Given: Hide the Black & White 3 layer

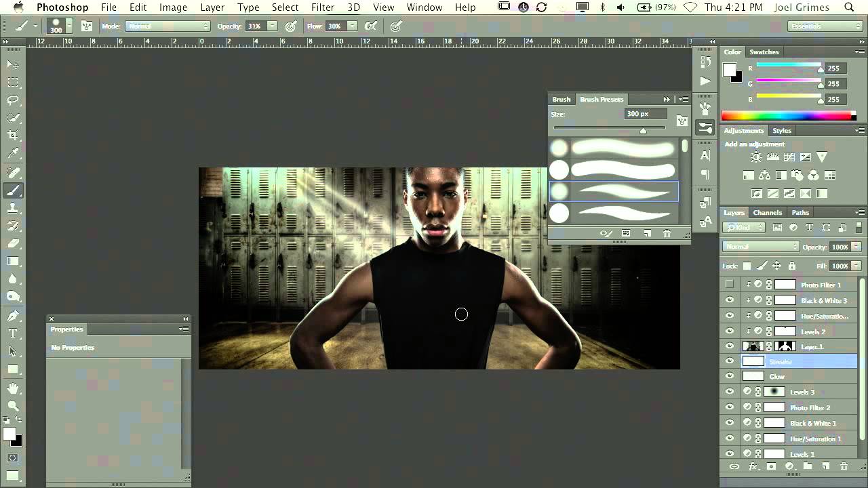Looking at the screenshot, I should click(730, 300).
